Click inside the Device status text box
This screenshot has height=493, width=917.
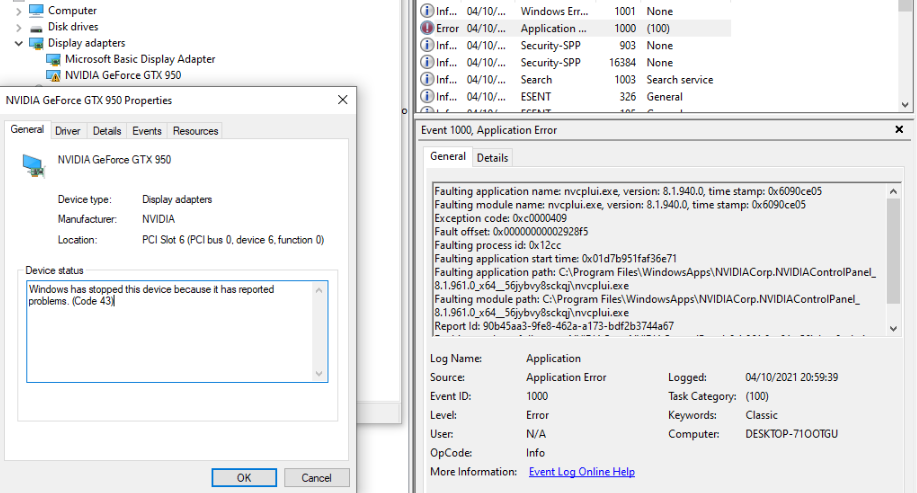(x=171, y=331)
